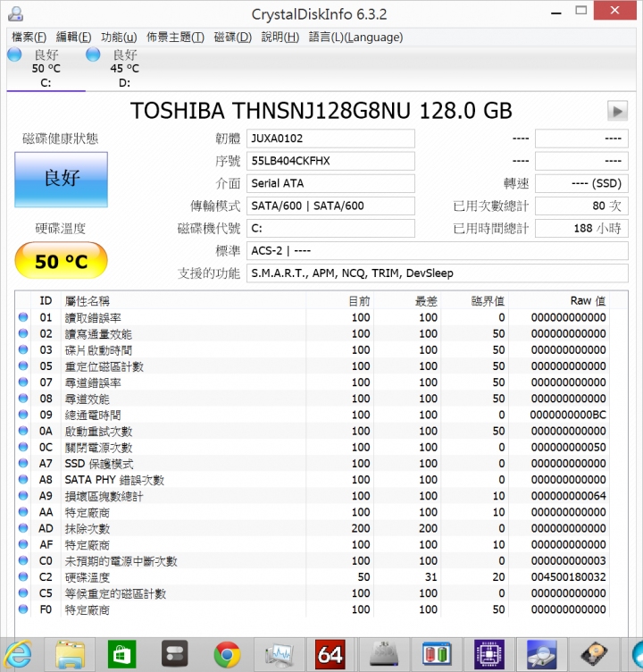Click status dot for attribute A7 SSD 保護模式
This screenshot has height=672, width=643.
[x=23, y=463]
